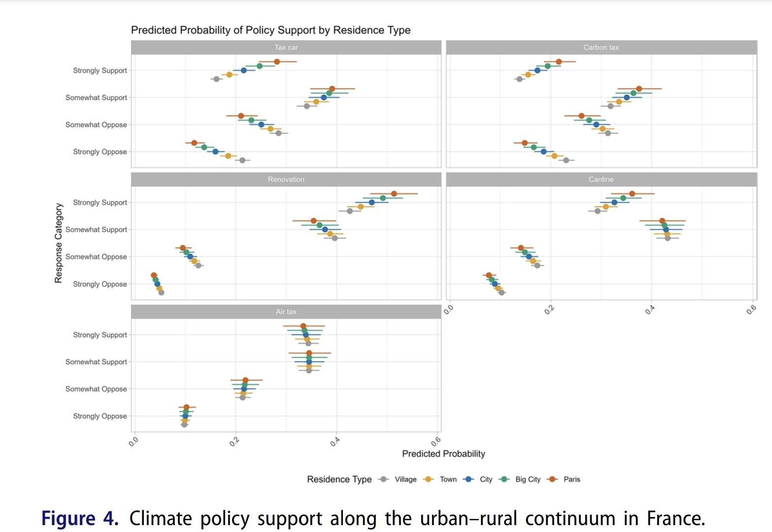
Task: Click the Predicted Probability x-axis title
Action: [x=443, y=454]
